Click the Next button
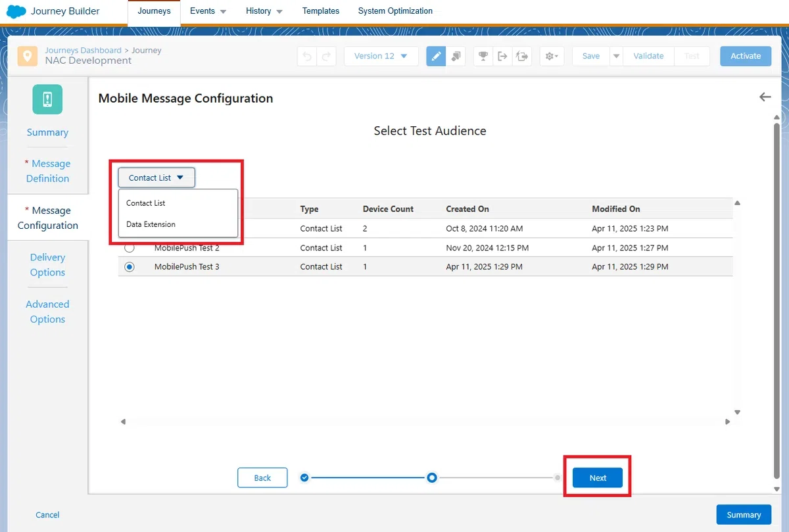This screenshot has height=532, width=789. (598, 478)
